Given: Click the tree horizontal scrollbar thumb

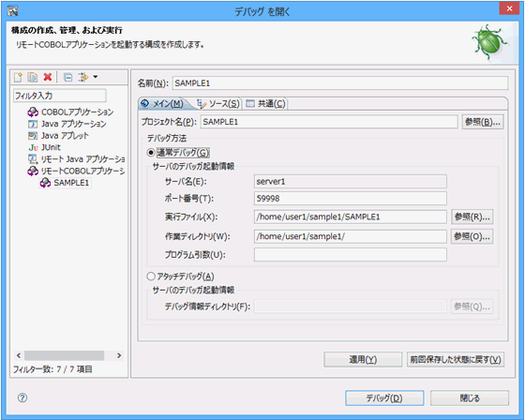Looking at the screenshot, I should (64, 355).
